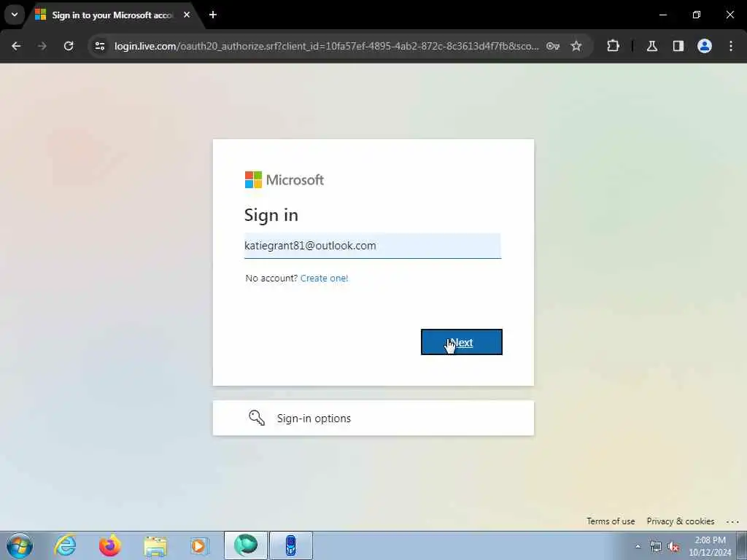
Task: Open the taskbar clock showing 2:08 PM
Action: tap(710, 545)
